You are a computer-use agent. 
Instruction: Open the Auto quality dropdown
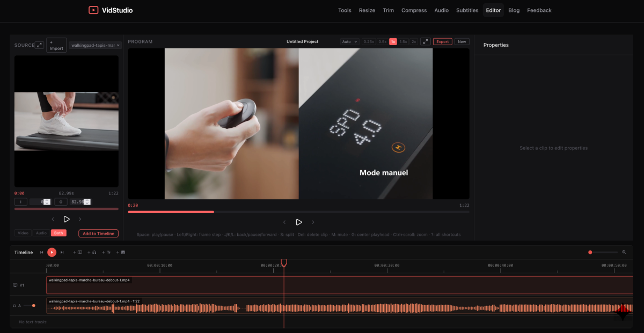349,41
